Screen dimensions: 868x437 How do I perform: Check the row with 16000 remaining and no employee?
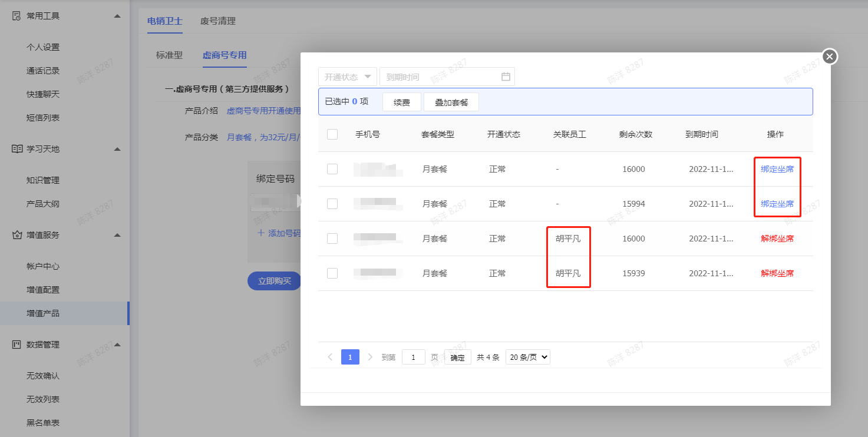coord(332,169)
